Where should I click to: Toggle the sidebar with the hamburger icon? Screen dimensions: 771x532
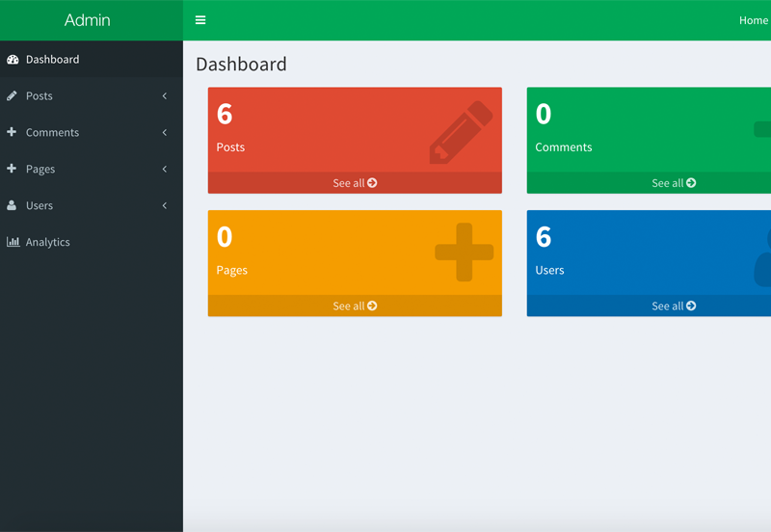200,20
